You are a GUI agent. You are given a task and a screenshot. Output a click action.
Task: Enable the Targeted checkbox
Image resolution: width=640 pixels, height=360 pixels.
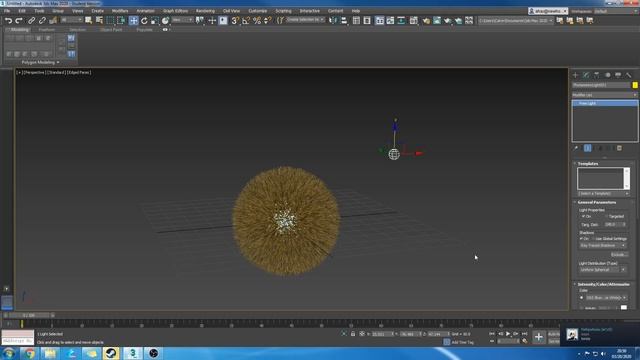pos(607,216)
